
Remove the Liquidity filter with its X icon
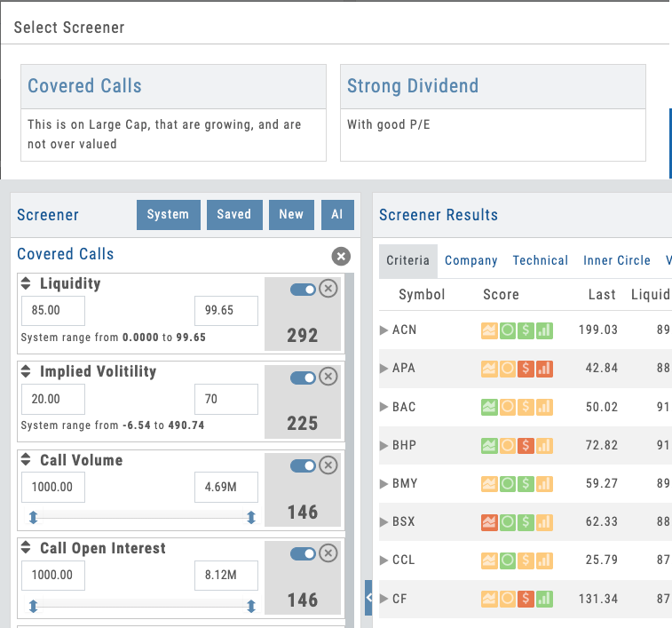click(328, 289)
